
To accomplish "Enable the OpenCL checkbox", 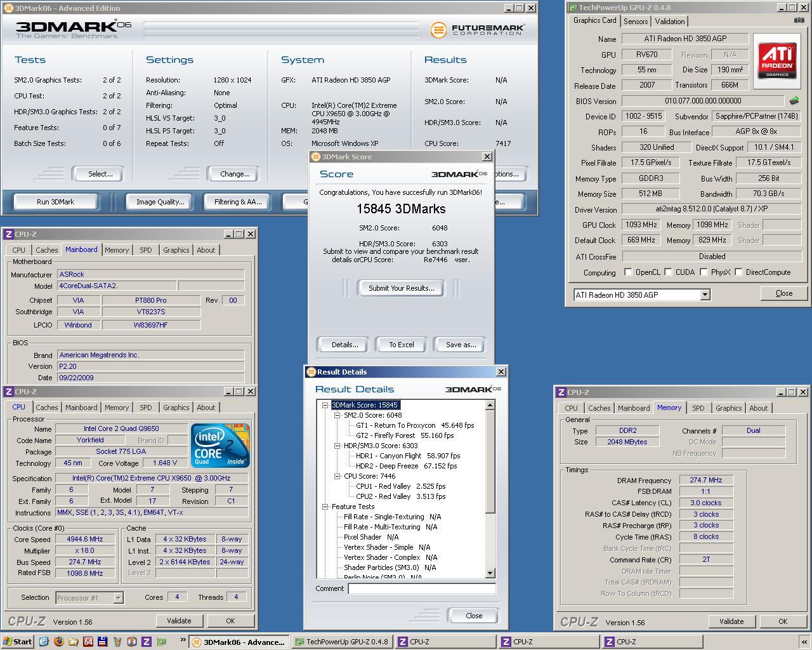I will click(x=628, y=272).
